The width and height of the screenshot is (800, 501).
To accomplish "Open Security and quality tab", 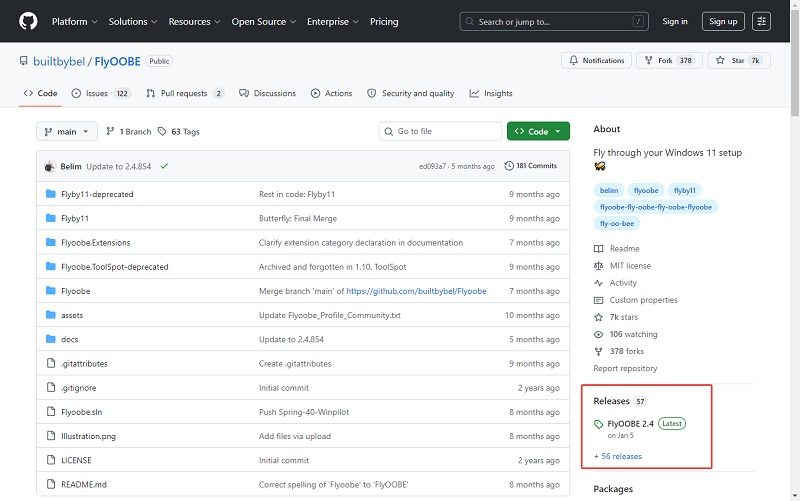I will pyautogui.click(x=411, y=93).
